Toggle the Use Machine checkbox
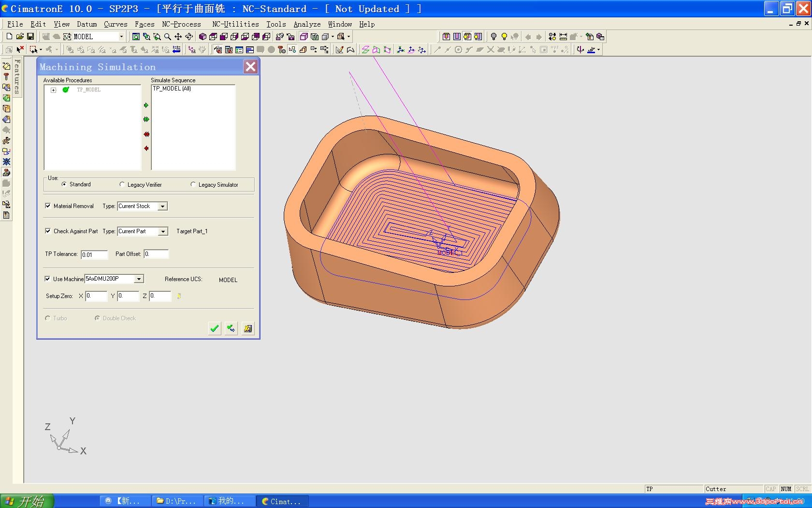The height and width of the screenshot is (508, 812). click(47, 279)
